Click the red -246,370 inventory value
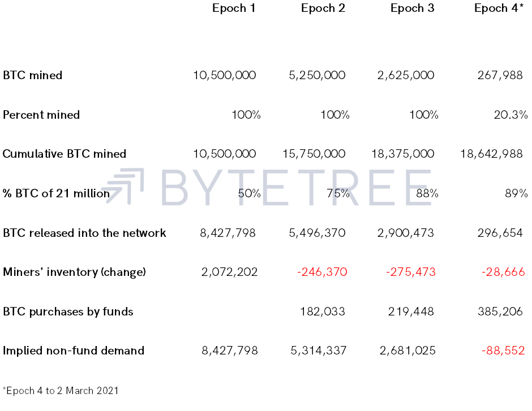 [x=322, y=272]
